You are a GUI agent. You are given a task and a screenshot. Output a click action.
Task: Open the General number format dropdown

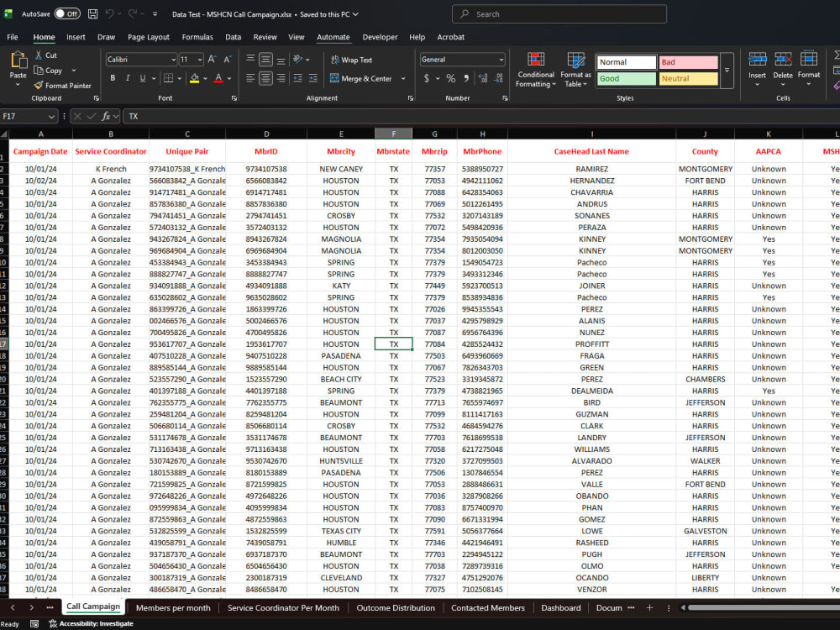click(501, 60)
